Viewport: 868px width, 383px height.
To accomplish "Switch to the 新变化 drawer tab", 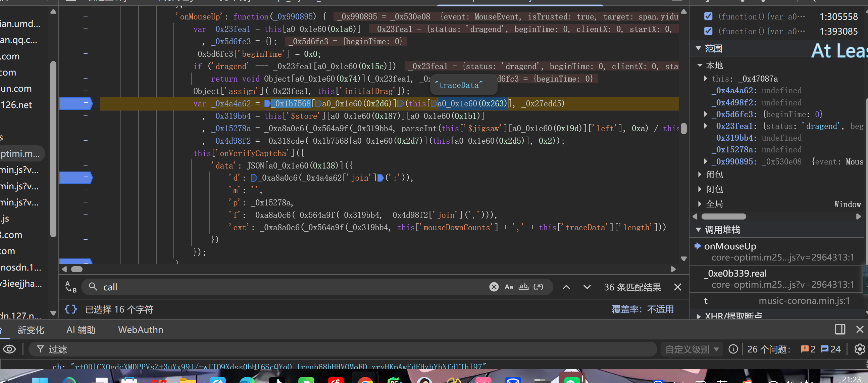I will [x=31, y=330].
